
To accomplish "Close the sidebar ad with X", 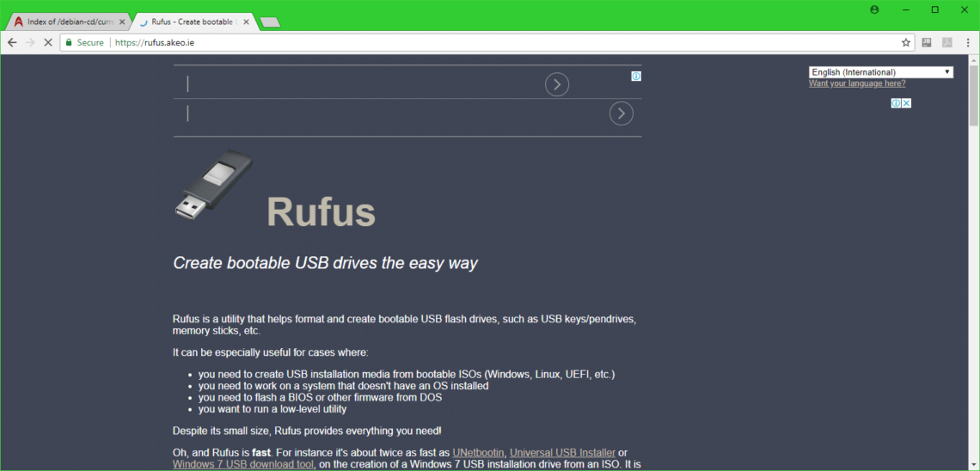I will pos(906,103).
